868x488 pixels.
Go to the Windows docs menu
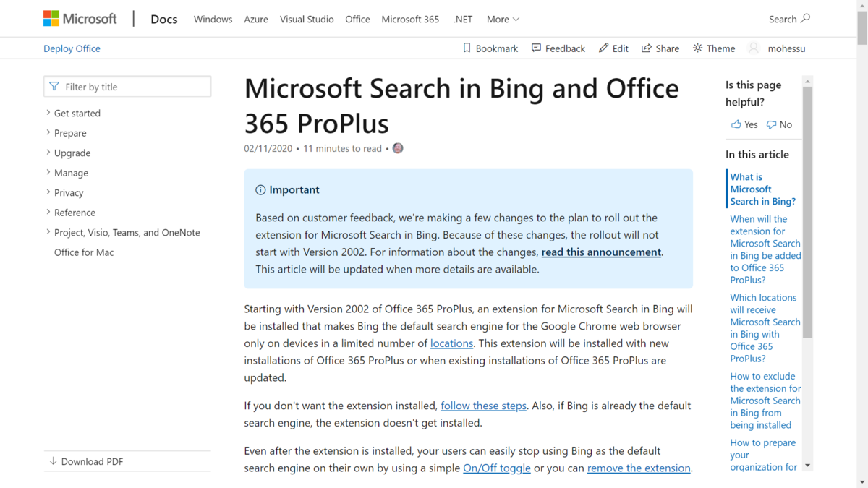(x=213, y=20)
